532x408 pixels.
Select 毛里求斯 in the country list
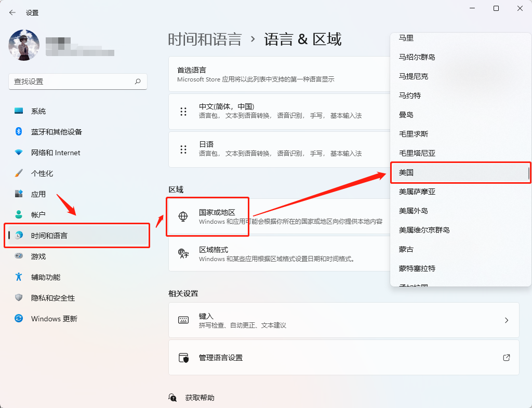(460, 134)
